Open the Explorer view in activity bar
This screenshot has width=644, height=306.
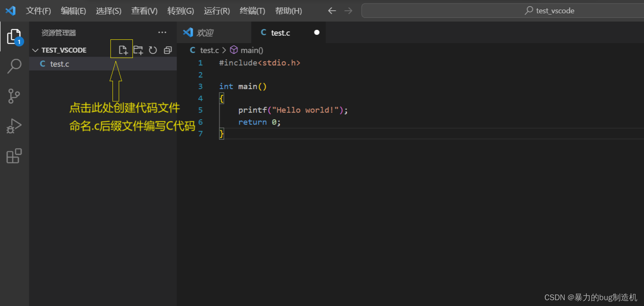coord(14,37)
